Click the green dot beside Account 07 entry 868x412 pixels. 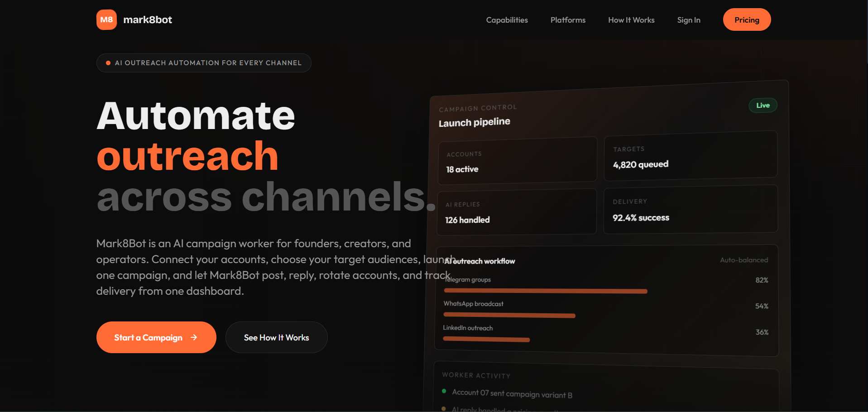pyautogui.click(x=444, y=391)
